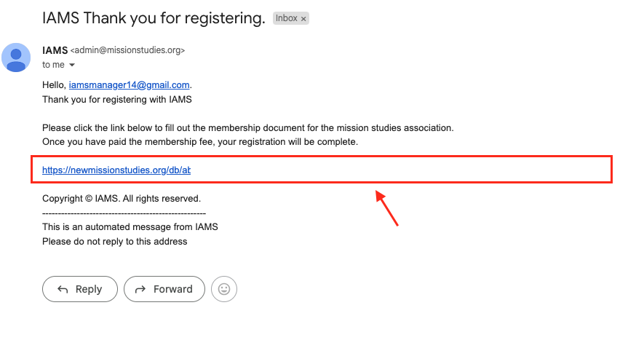
Task: Click the "Please click the link below" sentence
Action: tap(247, 127)
